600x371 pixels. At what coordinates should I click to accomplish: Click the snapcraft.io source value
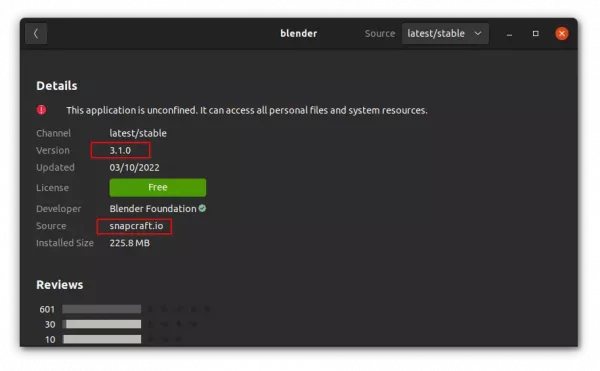[x=136, y=226]
